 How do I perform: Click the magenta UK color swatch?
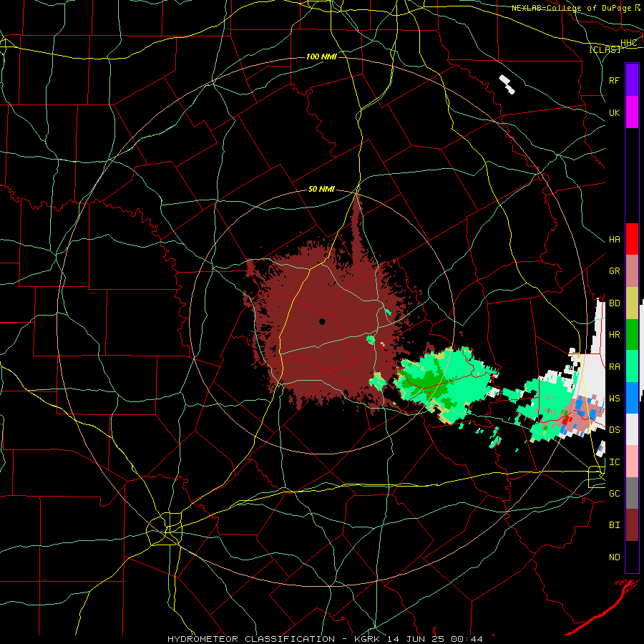coord(632,112)
